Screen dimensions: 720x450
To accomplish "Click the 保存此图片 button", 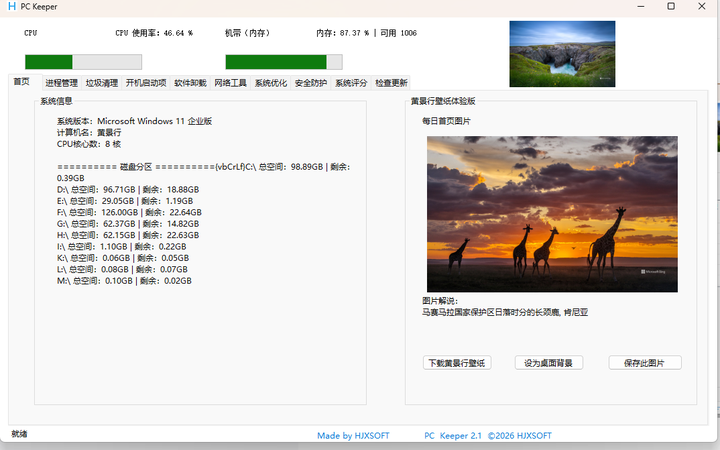I will point(645,363).
